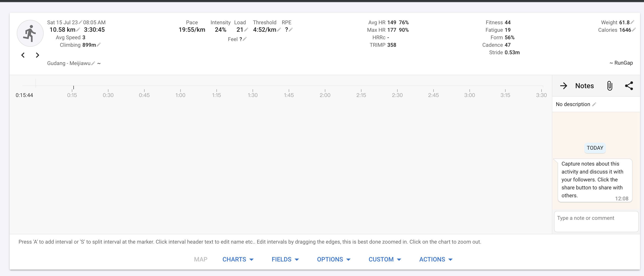Edit the Calories 1646 pencil icon
The width and height of the screenshot is (644, 276).
coord(634,30)
